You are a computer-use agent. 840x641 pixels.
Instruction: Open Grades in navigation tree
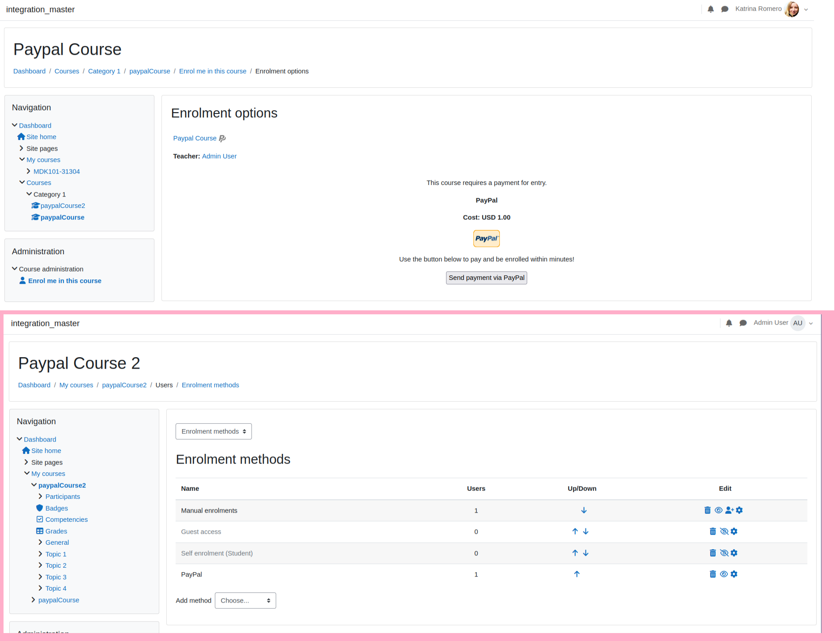[x=56, y=531]
